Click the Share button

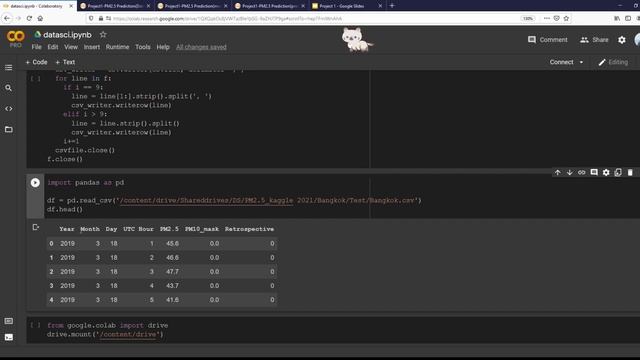click(594, 40)
